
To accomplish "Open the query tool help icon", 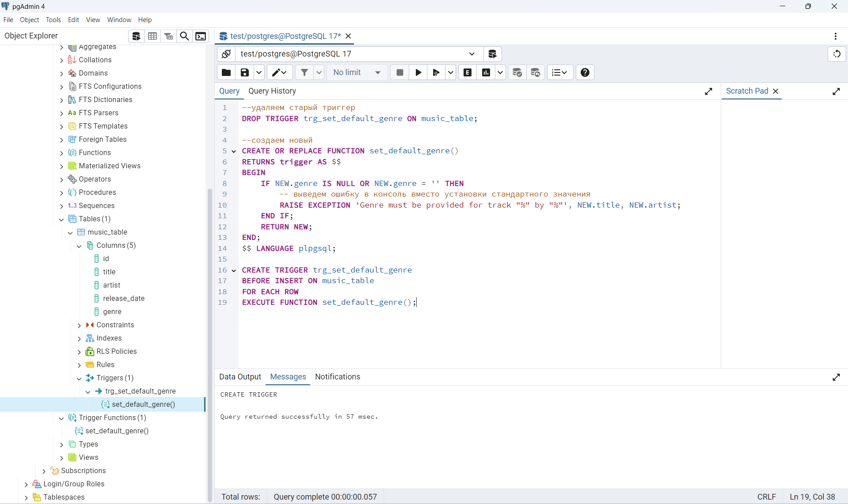I will tap(585, 72).
